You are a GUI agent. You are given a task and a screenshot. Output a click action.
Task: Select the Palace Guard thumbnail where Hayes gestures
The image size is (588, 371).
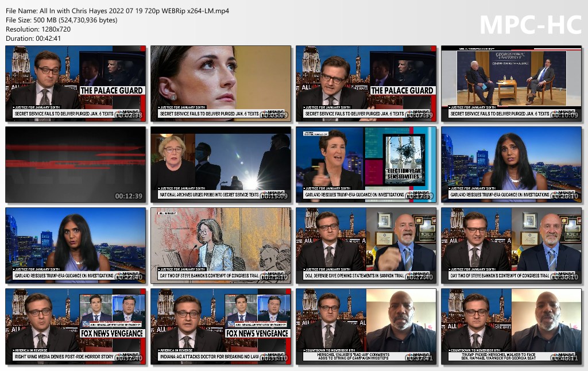[x=366, y=84]
